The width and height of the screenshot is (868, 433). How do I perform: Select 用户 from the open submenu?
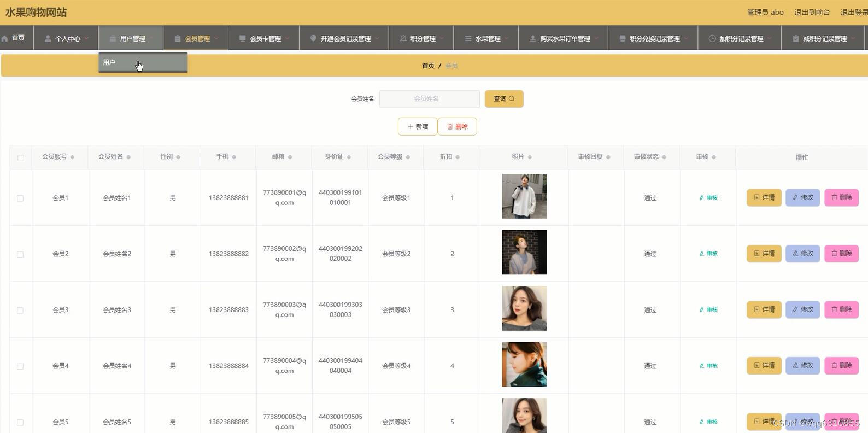(143, 62)
